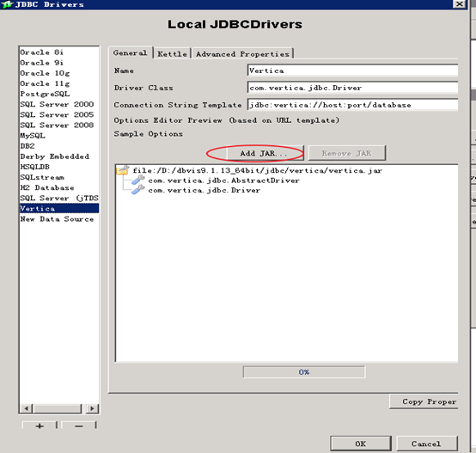476x453 pixels.
Task: Select MySQL in driver list
Action: [x=59, y=136]
